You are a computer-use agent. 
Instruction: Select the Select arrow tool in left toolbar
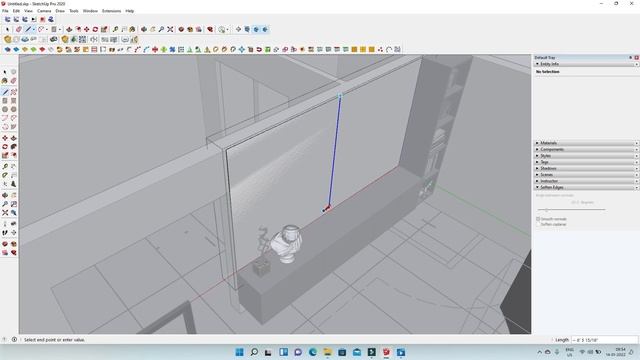(x=5, y=72)
